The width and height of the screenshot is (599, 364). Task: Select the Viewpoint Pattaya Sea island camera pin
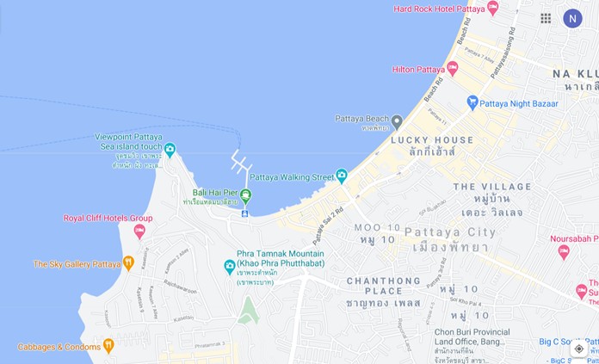pos(170,150)
